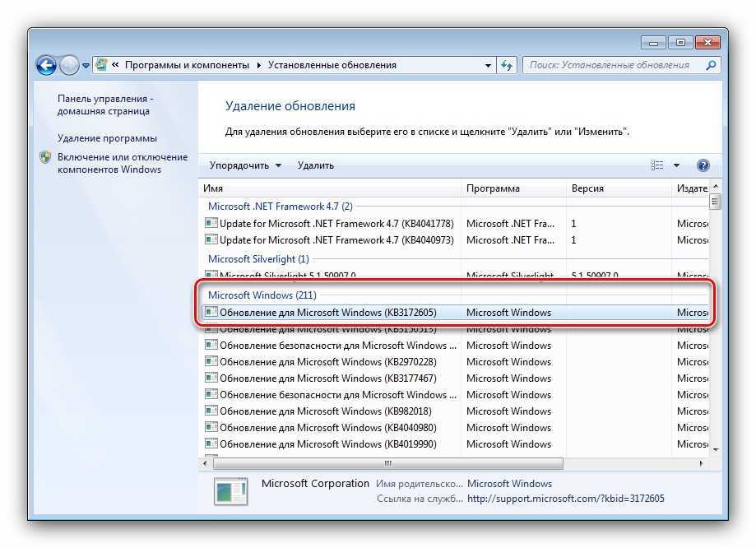Click icon of update KB4041778
756x548 pixels.
pyautogui.click(x=211, y=224)
